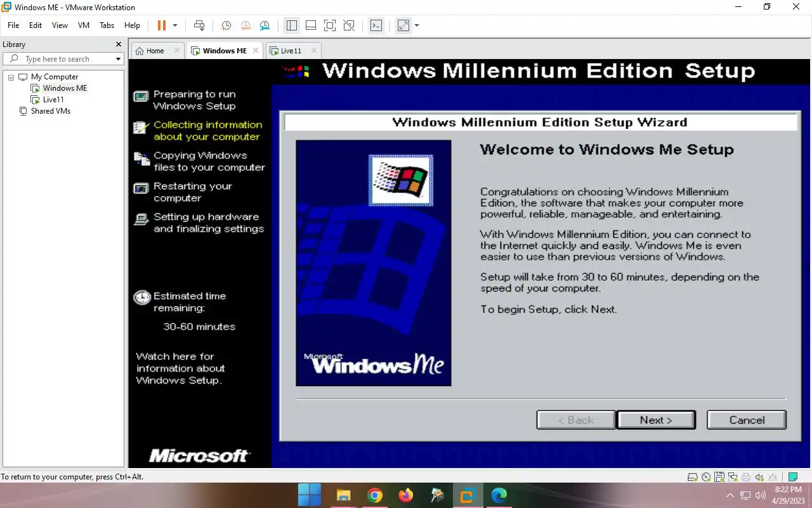Close the Library panel

click(118, 44)
